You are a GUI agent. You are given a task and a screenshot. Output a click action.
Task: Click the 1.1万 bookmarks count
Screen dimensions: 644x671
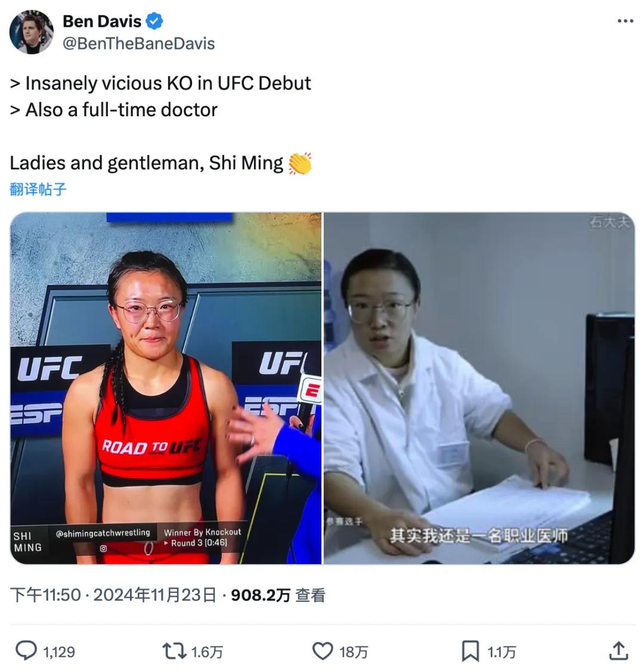[502, 652]
